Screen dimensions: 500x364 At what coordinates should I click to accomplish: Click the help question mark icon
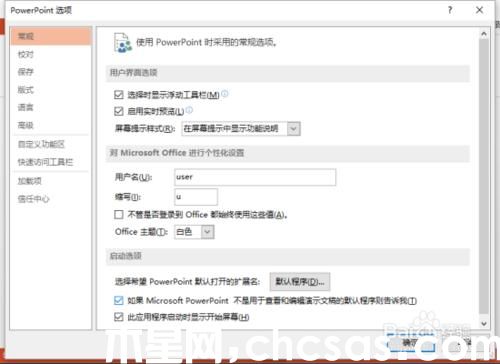(x=450, y=10)
